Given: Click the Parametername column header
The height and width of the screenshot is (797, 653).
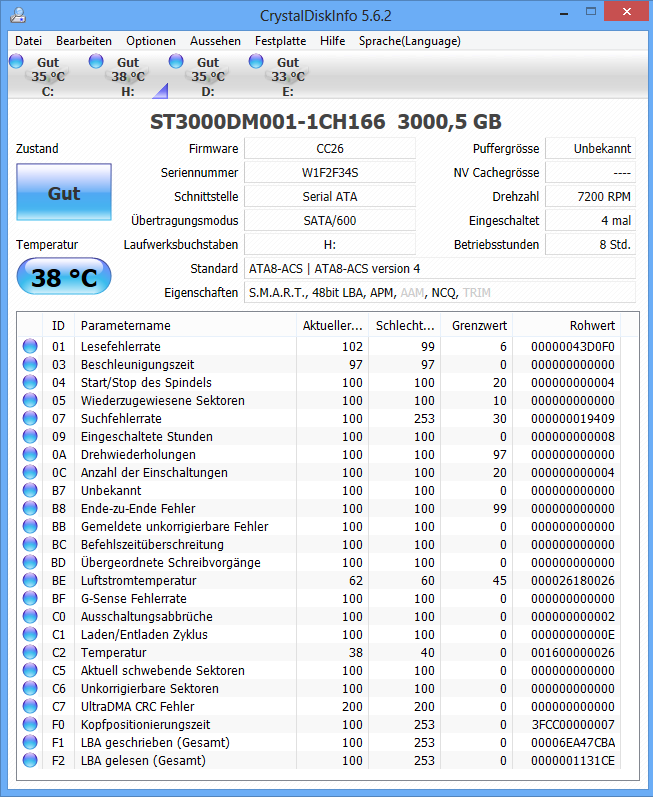Looking at the screenshot, I should click(x=185, y=325).
